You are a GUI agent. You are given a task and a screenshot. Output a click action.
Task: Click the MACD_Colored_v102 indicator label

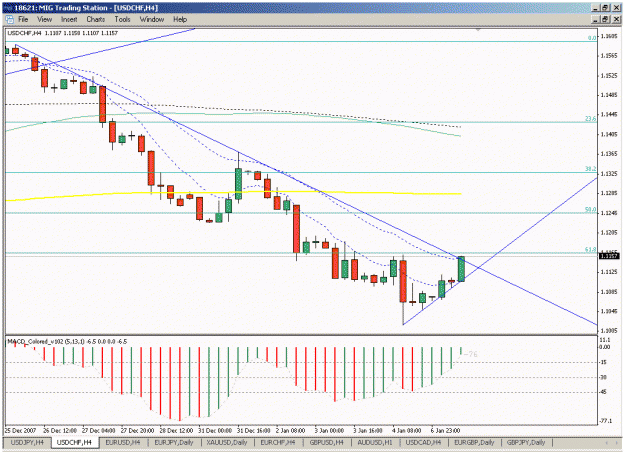67,342
